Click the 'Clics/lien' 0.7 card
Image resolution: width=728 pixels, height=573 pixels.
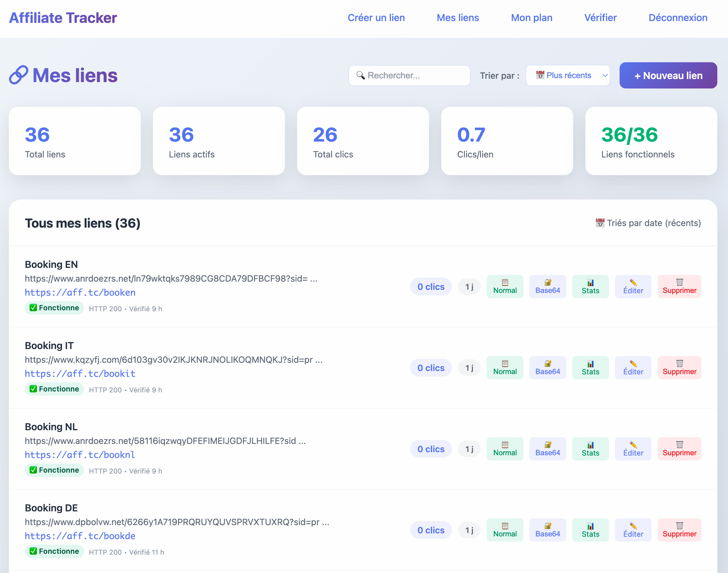coord(507,141)
